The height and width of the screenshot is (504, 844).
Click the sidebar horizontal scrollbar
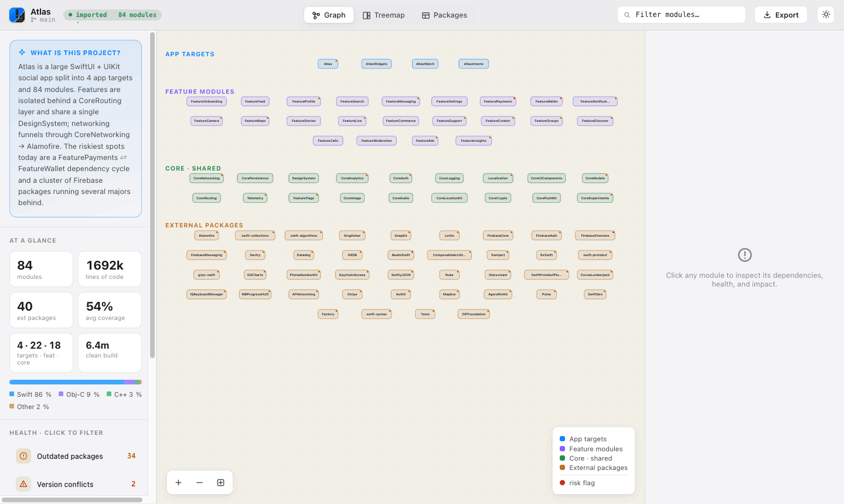pyautogui.click(x=72, y=500)
